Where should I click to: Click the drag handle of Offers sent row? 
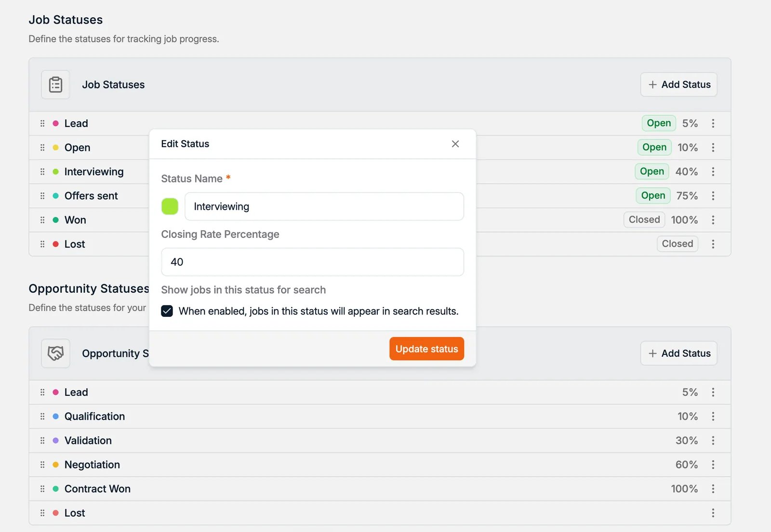coord(42,196)
